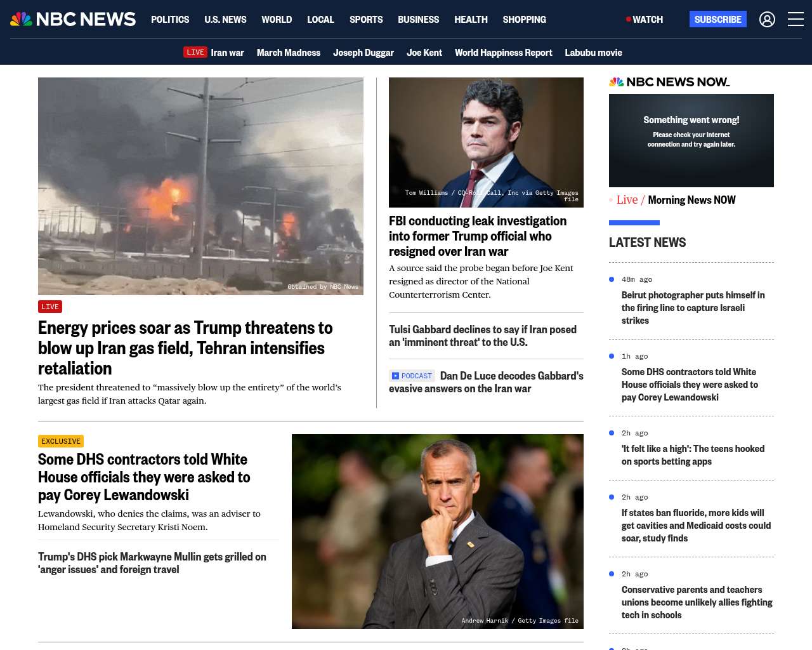Open the U.S. News section
Screen dimensions: 812x650
point(225,20)
